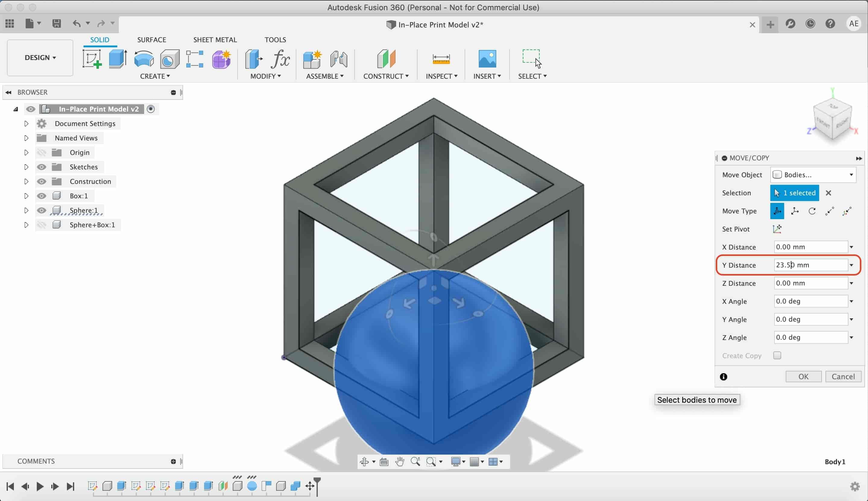
Task: Open the X Angle dropdown arrow
Action: [x=851, y=301]
